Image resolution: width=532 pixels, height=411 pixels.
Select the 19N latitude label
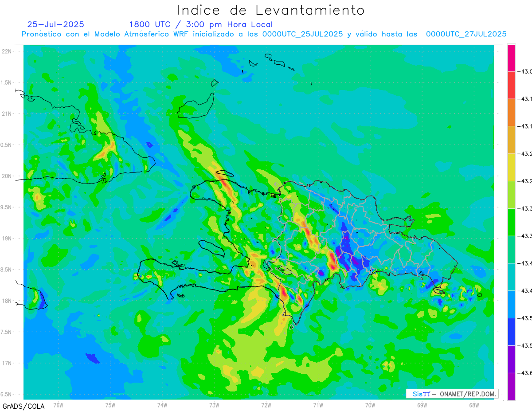point(8,239)
